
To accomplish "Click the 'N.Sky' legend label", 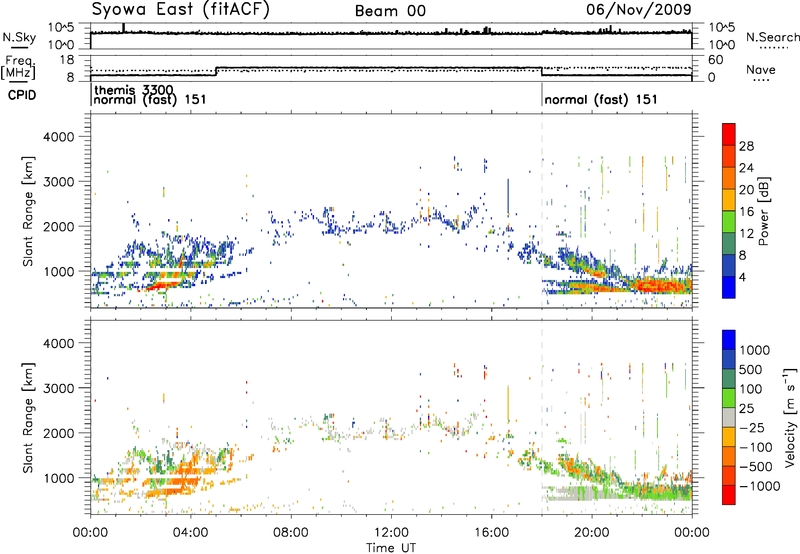I will pyautogui.click(x=19, y=37).
